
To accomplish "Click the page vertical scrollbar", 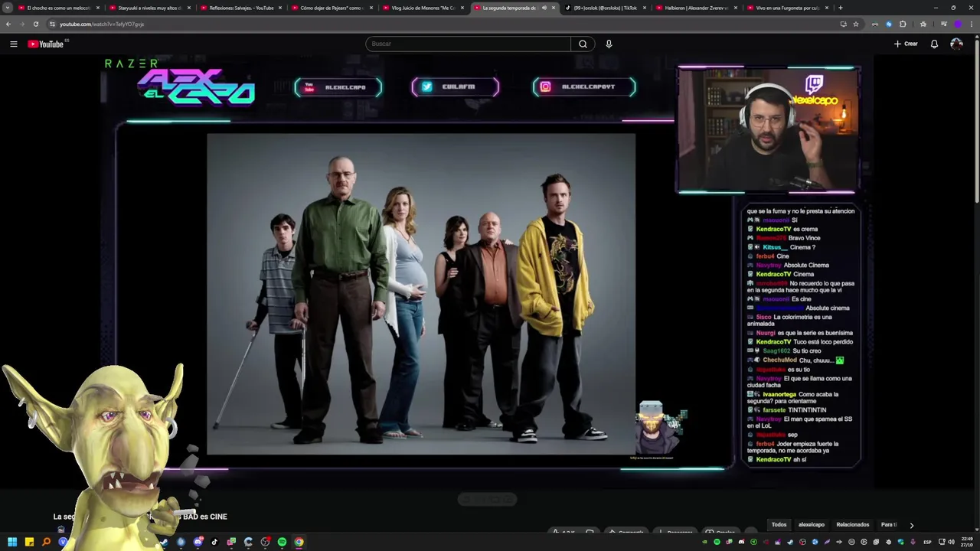I will pos(977,122).
